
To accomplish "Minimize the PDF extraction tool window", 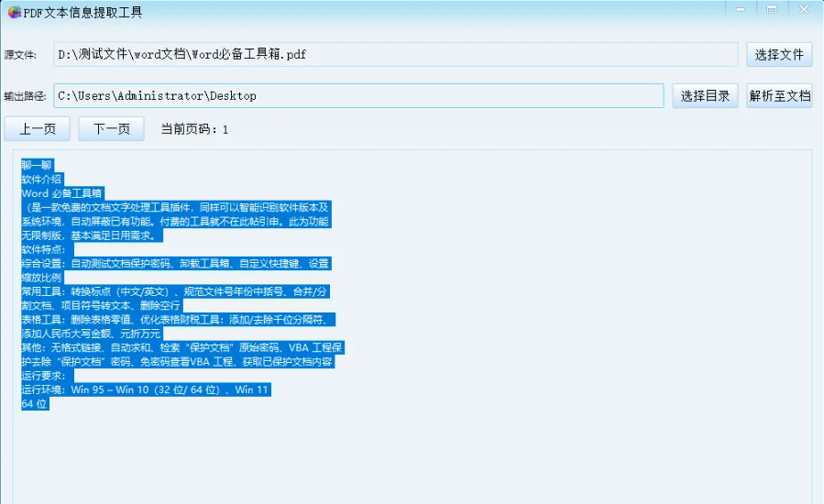I will pyautogui.click(x=741, y=9).
